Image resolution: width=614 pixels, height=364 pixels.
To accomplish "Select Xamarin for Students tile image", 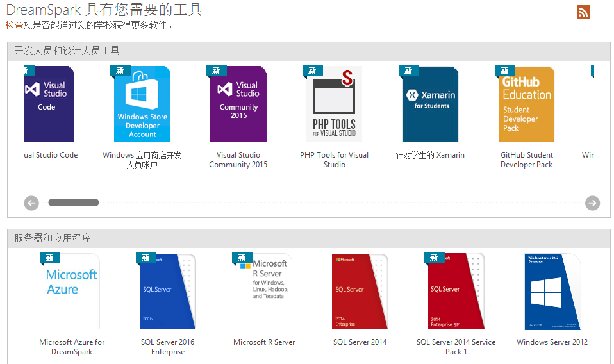I will coord(430,104).
